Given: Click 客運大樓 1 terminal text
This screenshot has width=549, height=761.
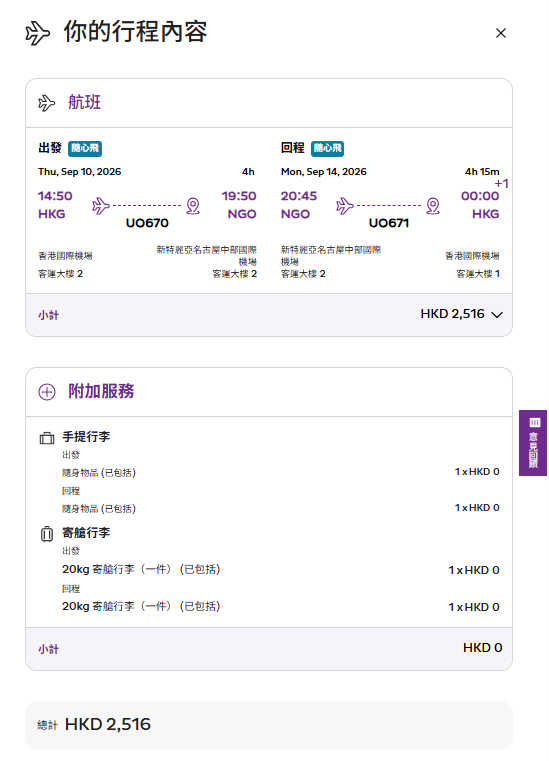Looking at the screenshot, I should [478, 274].
